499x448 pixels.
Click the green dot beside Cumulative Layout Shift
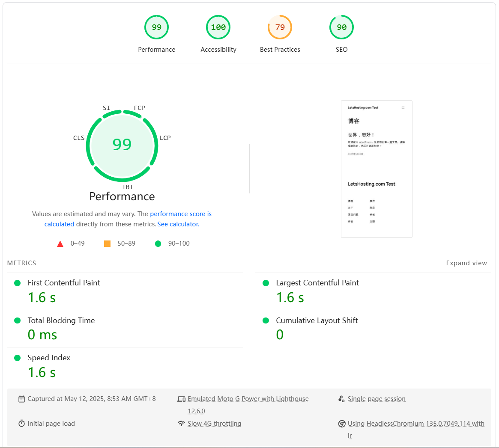[266, 320]
